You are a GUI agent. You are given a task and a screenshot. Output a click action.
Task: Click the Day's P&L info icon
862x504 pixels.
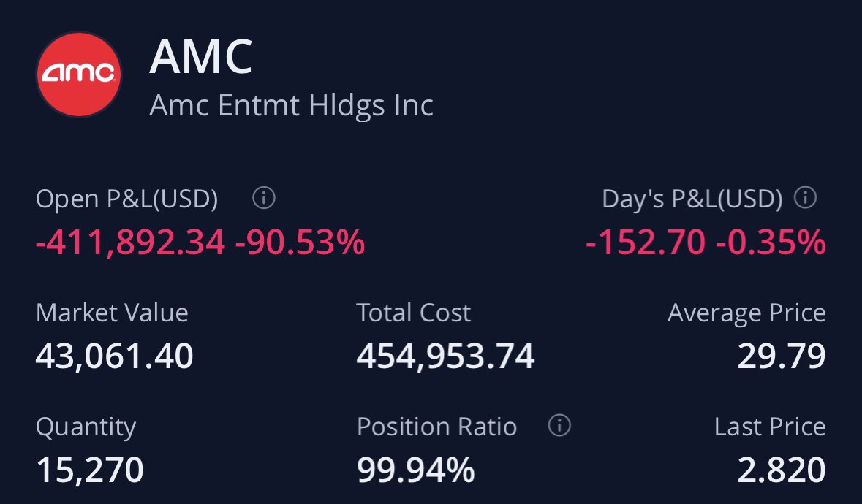805,198
